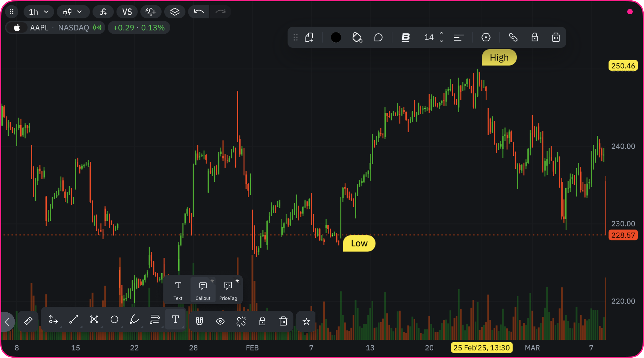Toggle magnet snap mode
The height and width of the screenshot is (358, 644).
(199, 321)
